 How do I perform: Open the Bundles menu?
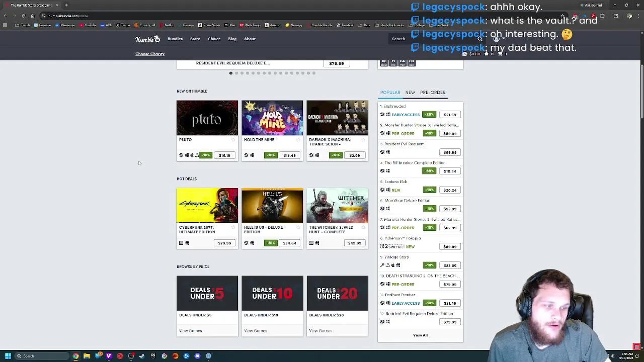click(x=175, y=39)
